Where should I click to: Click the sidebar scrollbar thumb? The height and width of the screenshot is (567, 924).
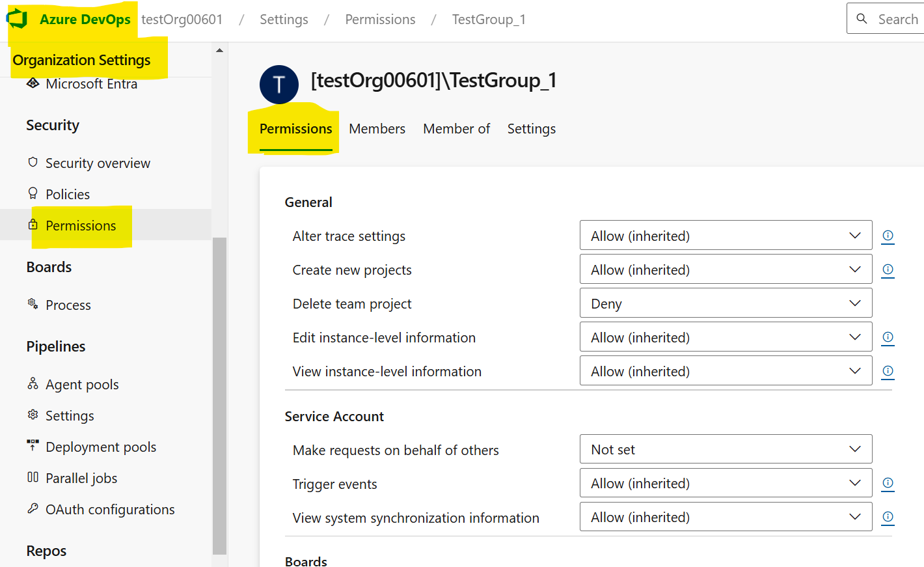point(219,396)
